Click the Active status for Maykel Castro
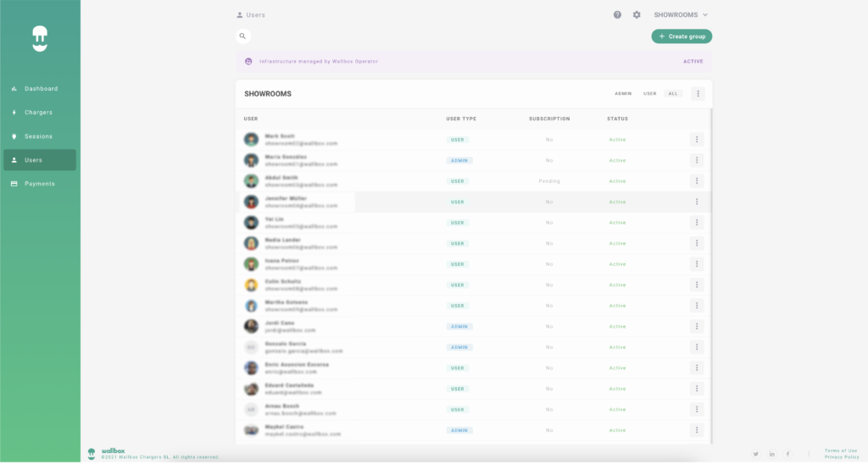The width and height of the screenshot is (868, 476). 617,430
